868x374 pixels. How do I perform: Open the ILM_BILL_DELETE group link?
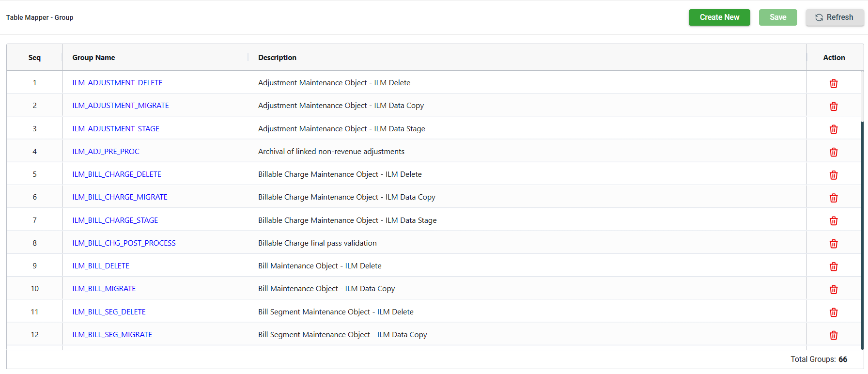pyautogui.click(x=101, y=266)
